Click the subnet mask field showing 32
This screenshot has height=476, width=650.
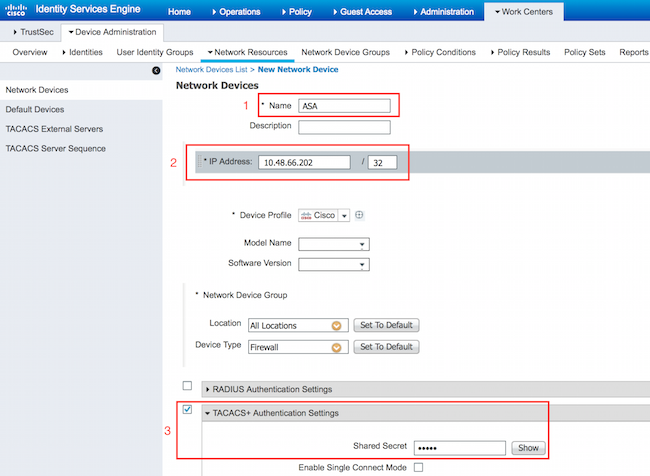click(382, 162)
